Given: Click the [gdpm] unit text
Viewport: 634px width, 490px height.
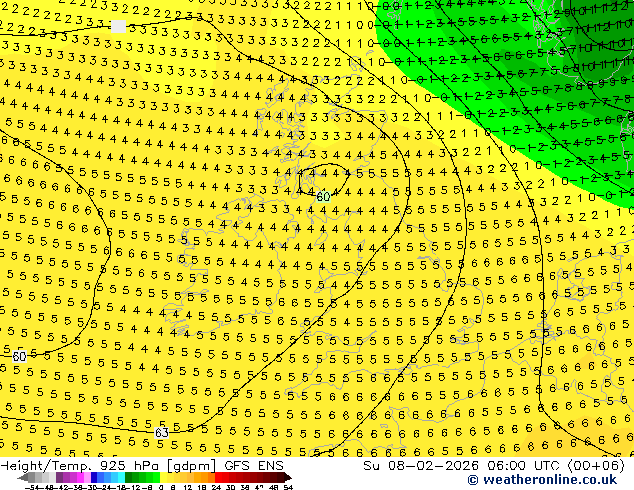Looking at the screenshot, I should (192, 466).
